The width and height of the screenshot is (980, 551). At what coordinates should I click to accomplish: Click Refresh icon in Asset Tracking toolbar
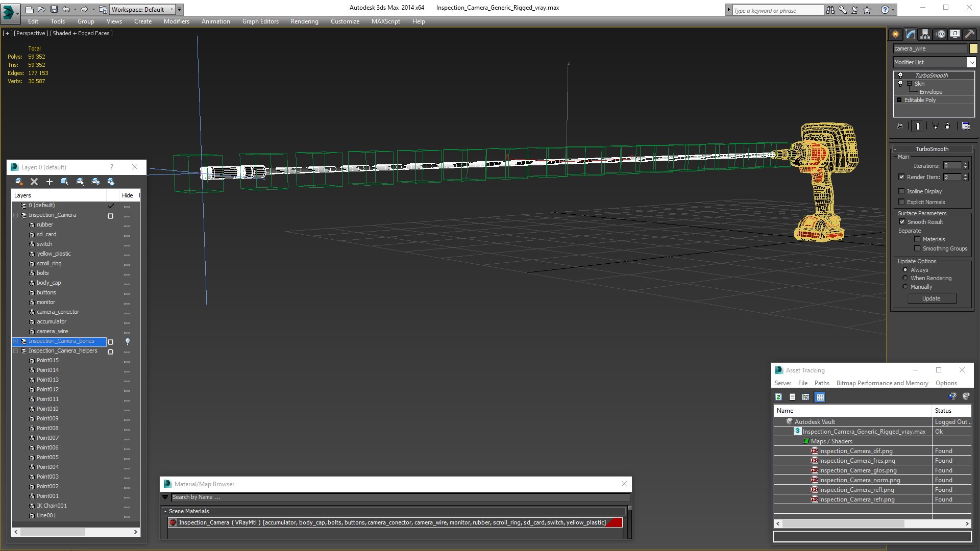click(779, 397)
